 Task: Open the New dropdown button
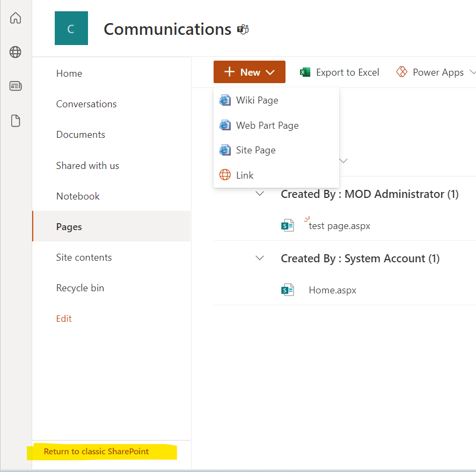tap(249, 71)
